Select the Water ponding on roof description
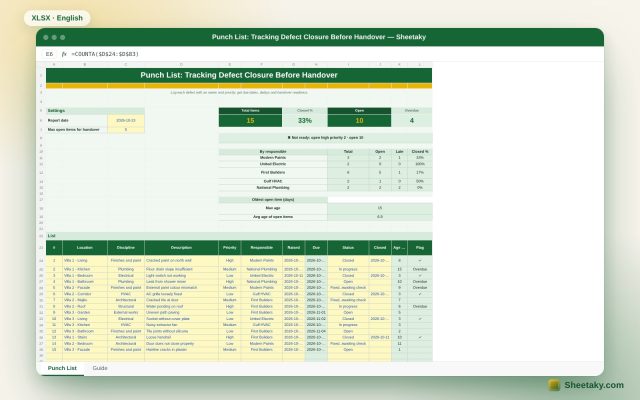640x400 pixels. (x=181, y=306)
